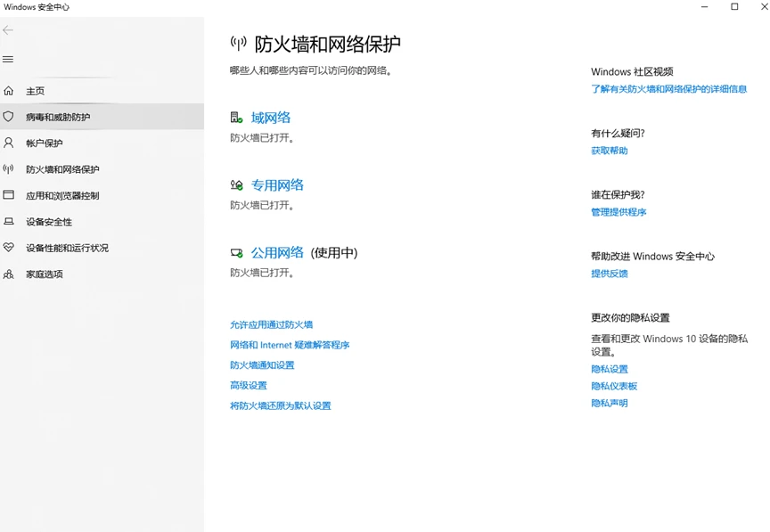The height and width of the screenshot is (532, 770).
Task: Click 高级设置 link
Action: [249, 385]
